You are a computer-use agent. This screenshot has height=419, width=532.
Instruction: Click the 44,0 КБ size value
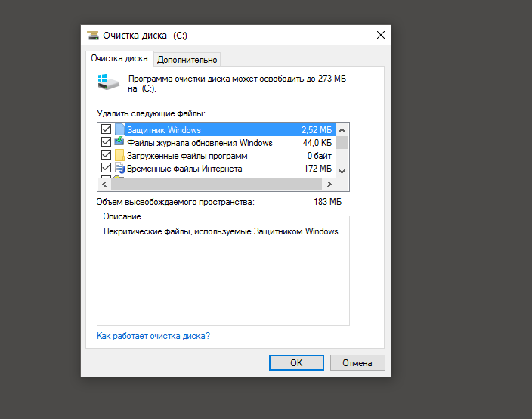[317, 143]
